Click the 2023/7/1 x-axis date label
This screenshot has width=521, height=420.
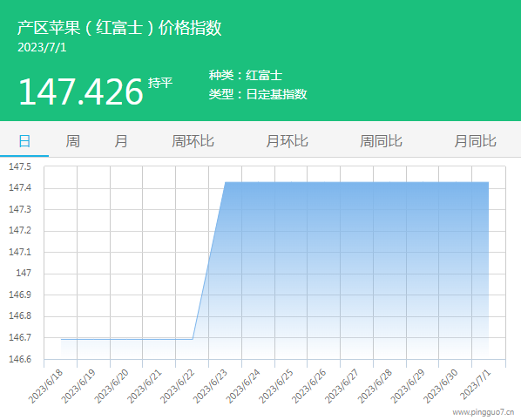[476, 385]
